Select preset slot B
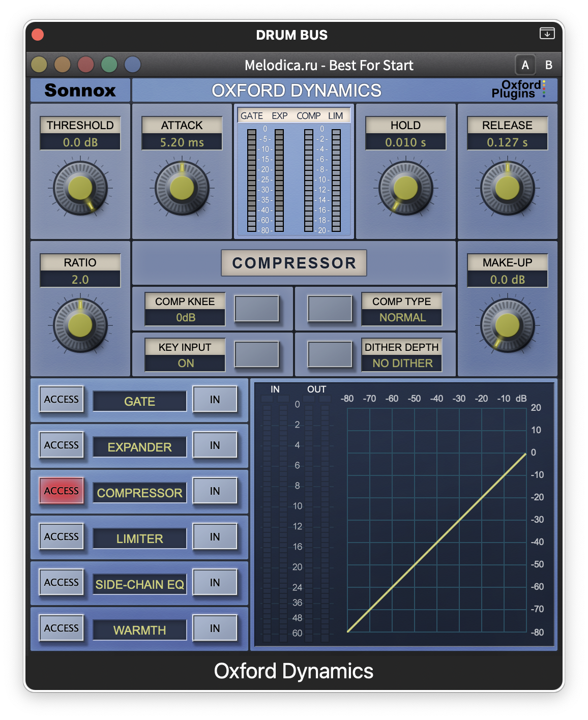Screen dimensions: 588x720 [549, 65]
